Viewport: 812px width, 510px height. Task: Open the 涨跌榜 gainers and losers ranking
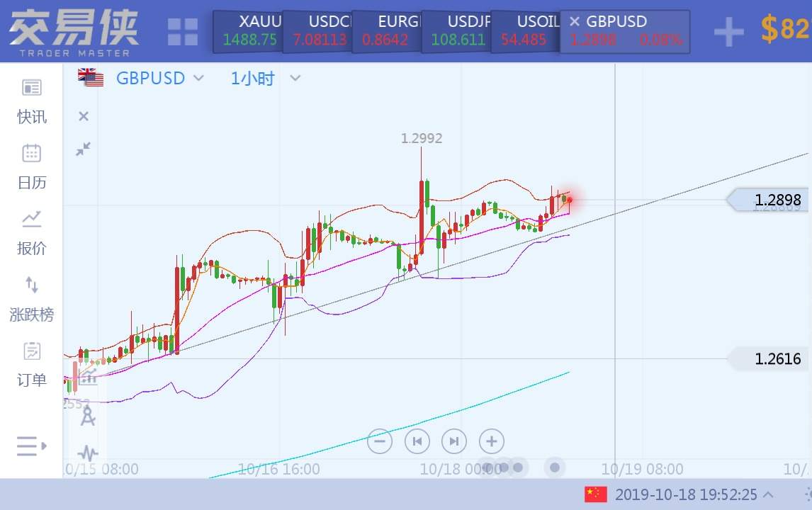point(32,298)
